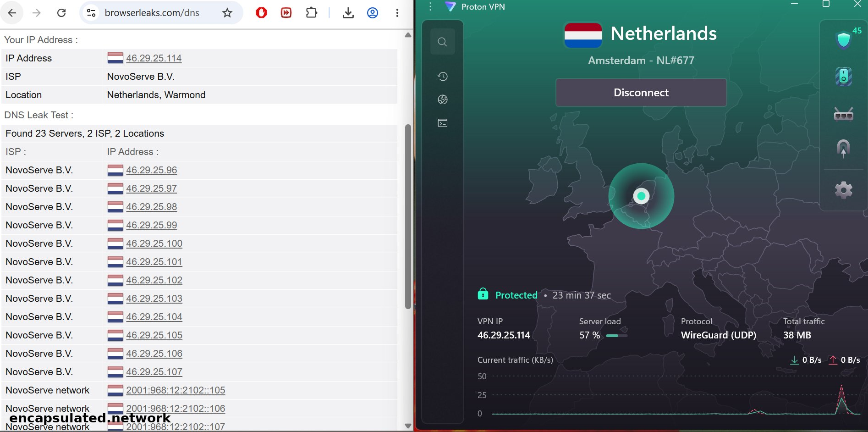The height and width of the screenshot is (432, 868).
Task: Maximize the Proton VPN window
Action: click(x=826, y=4)
